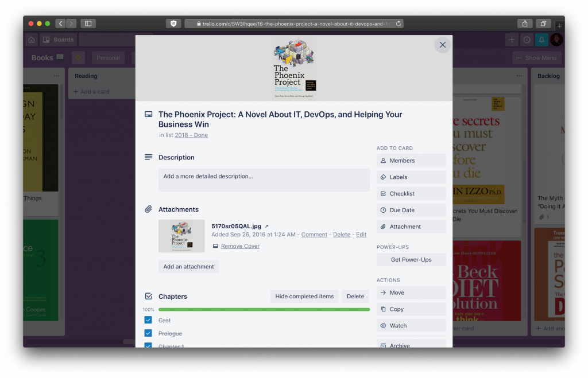Click the Attachment sidebar button
Screen dimensions: 588x378
(x=411, y=227)
